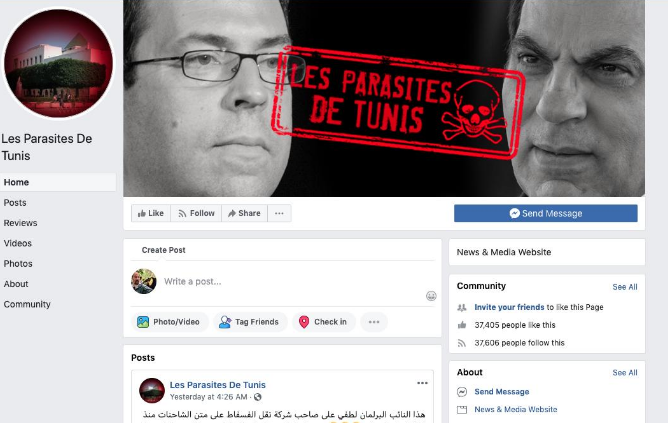The image size is (668, 423).
Task: Go to Videos in sidebar
Action: click(17, 243)
